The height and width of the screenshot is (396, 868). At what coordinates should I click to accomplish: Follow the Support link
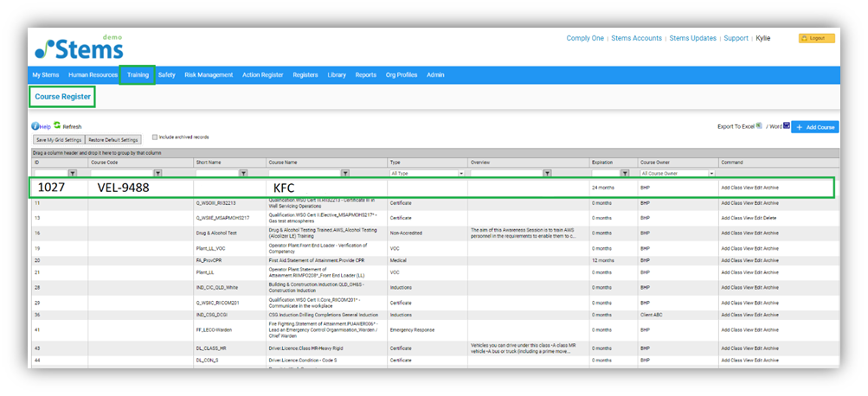(x=736, y=38)
